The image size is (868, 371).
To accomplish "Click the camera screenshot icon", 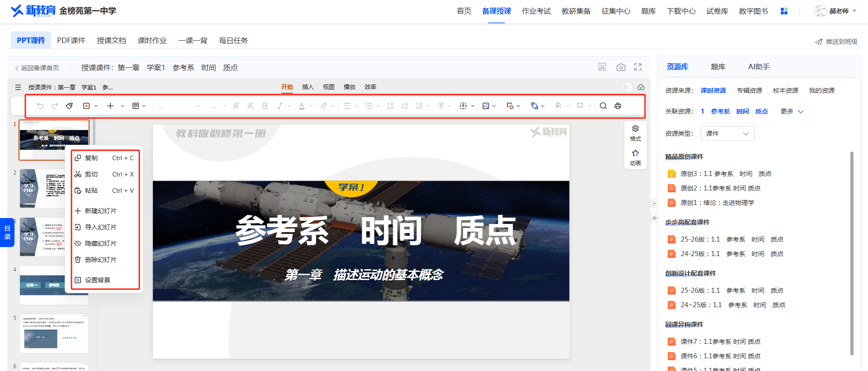I will point(621,67).
